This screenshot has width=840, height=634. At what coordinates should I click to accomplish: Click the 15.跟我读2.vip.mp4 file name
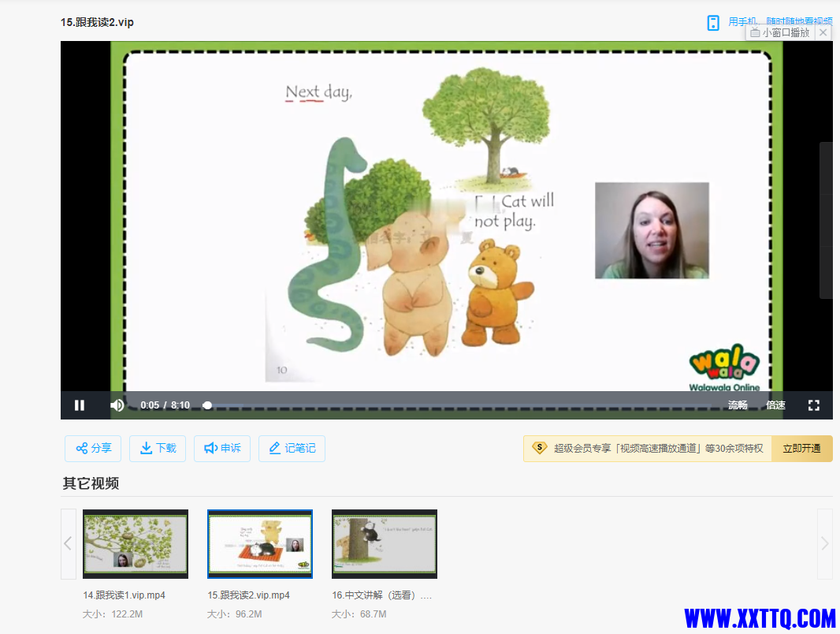click(x=248, y=595)
